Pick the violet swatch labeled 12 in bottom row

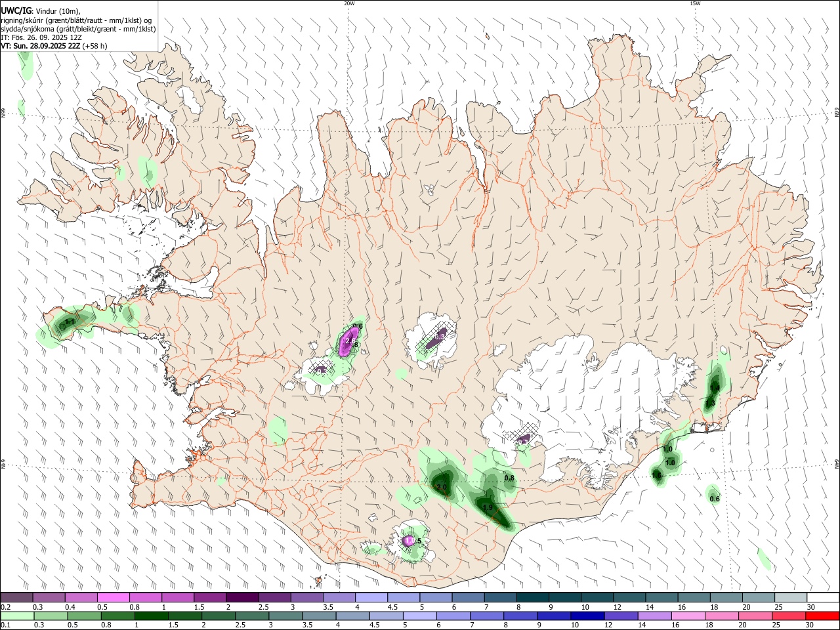(620, 616)
